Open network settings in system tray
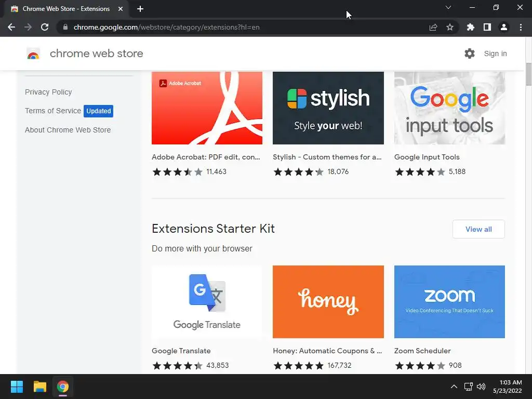 [469, 387]
